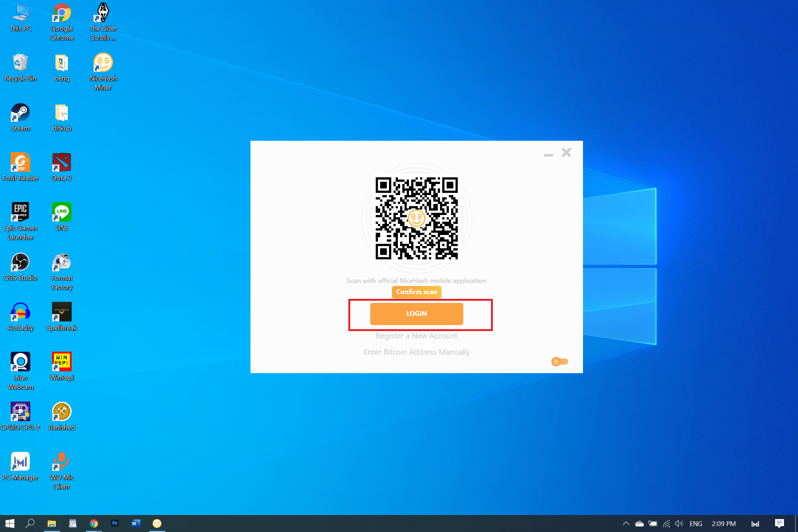Select the CPUID CPU-Z shortcut

(20, 412)
